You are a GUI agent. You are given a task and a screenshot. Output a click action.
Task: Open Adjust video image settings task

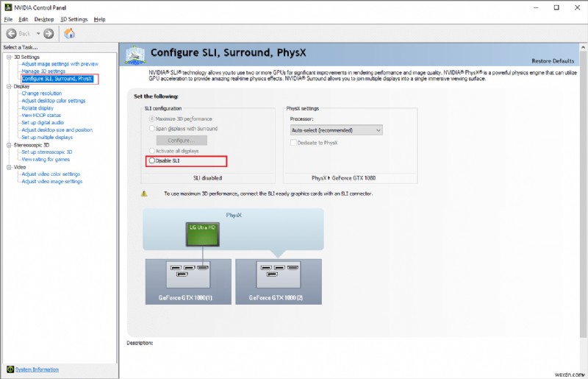[51, 182]
